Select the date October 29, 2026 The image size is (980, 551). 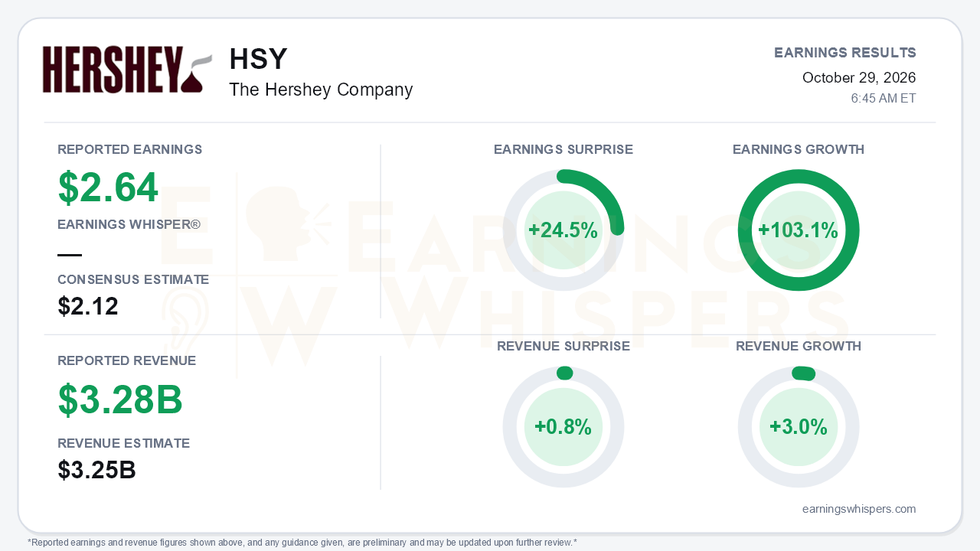click(x=859, y=77)
